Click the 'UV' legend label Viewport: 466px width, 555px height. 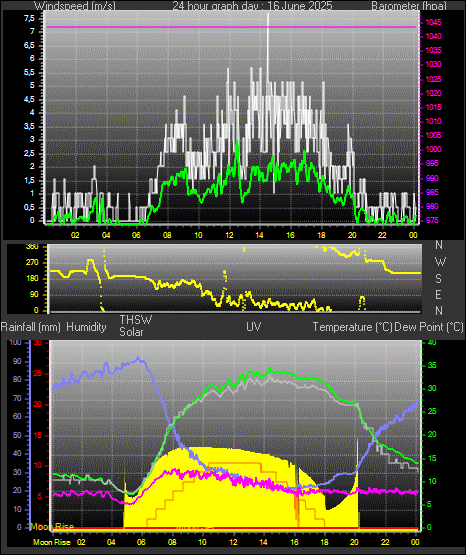pos(254,327)
